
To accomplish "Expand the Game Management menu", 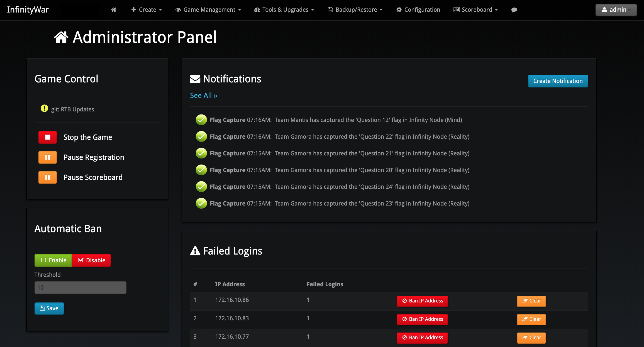I will (208, 9).
